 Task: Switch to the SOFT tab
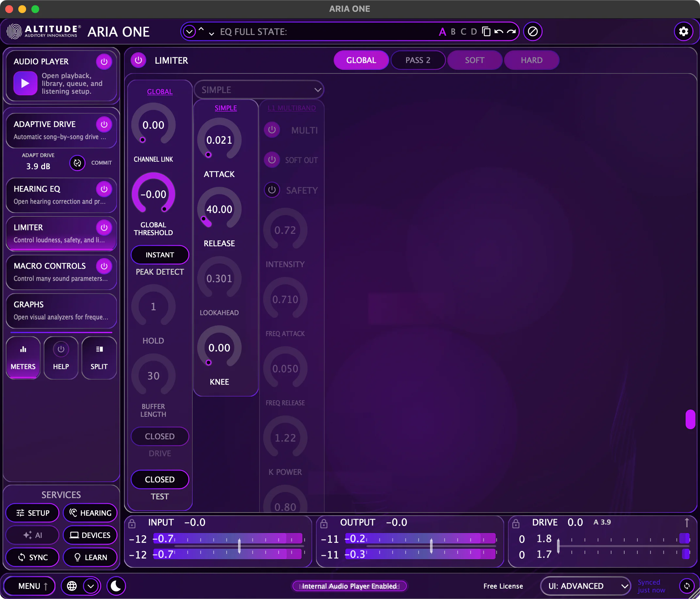point(475,60)
